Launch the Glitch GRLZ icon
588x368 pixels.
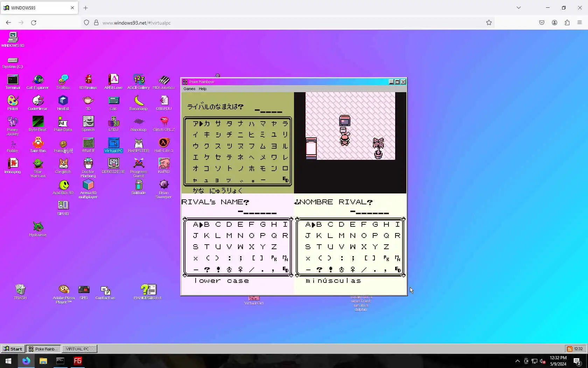164,124
